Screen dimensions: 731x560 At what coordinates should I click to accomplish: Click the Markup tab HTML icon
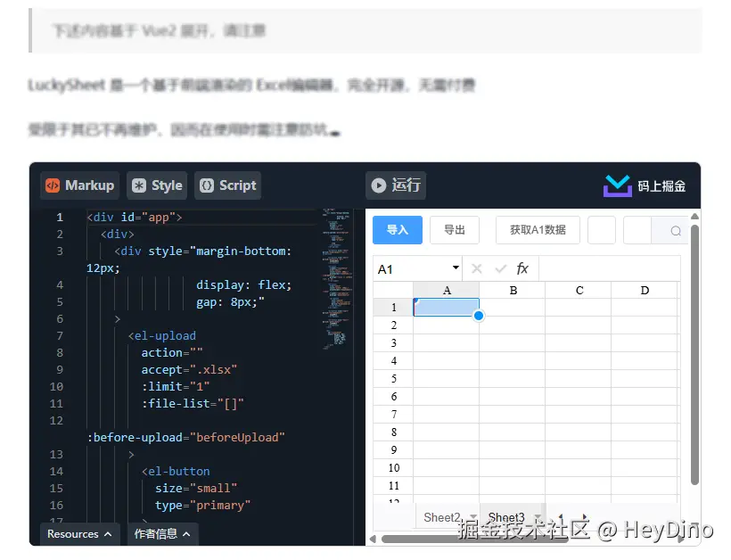53,185
